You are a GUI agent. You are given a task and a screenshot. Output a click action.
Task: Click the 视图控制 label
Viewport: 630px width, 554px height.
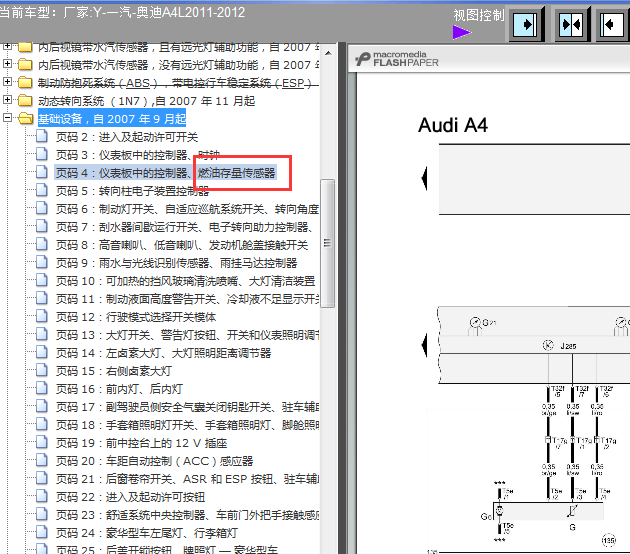[479, 15]
